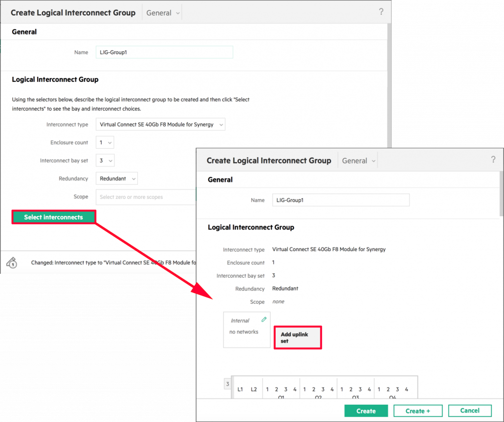
Task: Click help icon on background Create dialog
Action: 381,11
